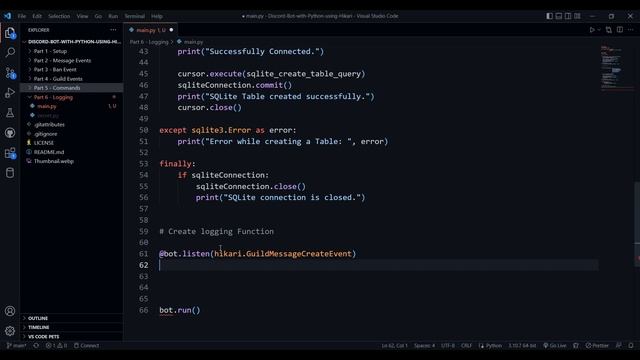This screenshot has height=360, width=640.
Task: Open the Explorer view in activity bar
Action: [x=10, y=33]
